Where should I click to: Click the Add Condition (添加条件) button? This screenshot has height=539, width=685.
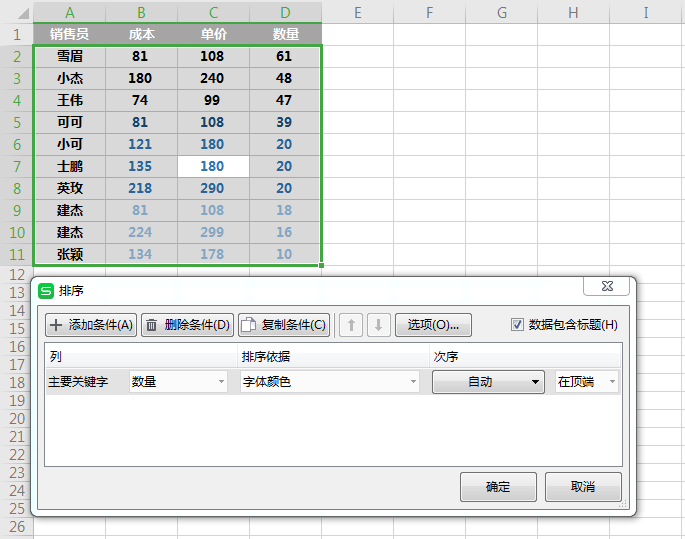click(x=91, y=325)
